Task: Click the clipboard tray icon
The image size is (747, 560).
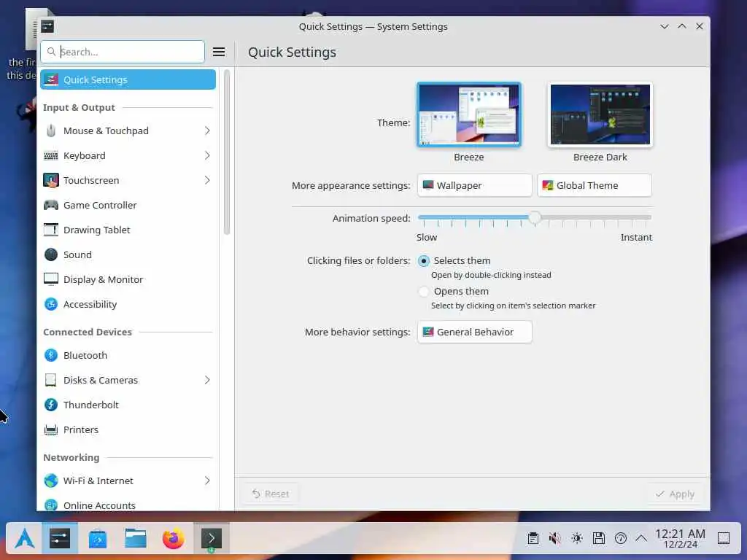Action: pyautogui.click(x=533, y=539)
